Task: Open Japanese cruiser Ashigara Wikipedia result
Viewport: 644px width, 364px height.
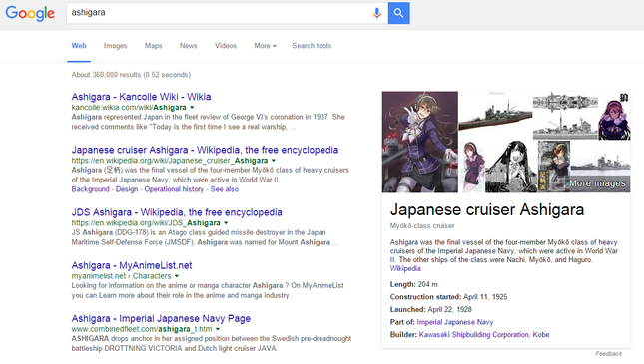Action: tap(205, 150)
